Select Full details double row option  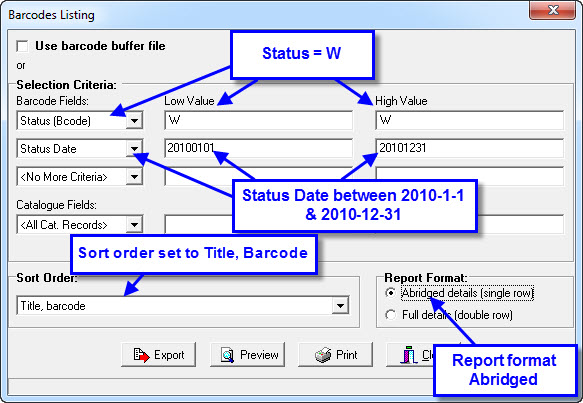(390, 315)
